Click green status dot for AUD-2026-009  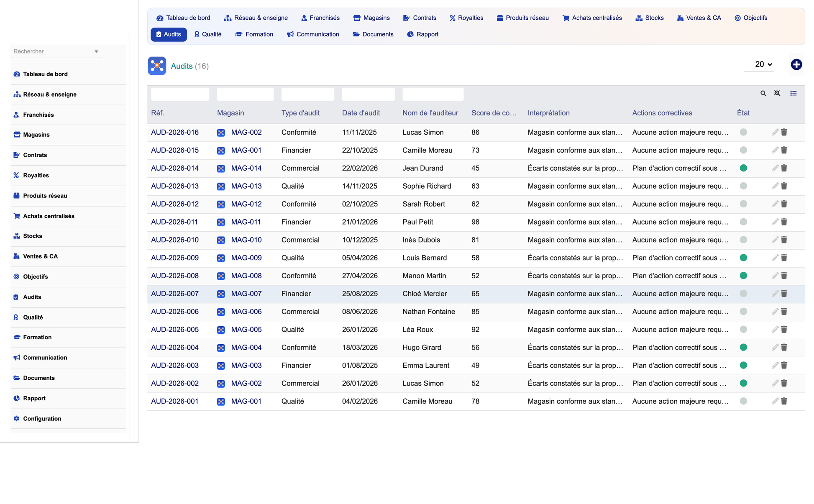point(743,258)
